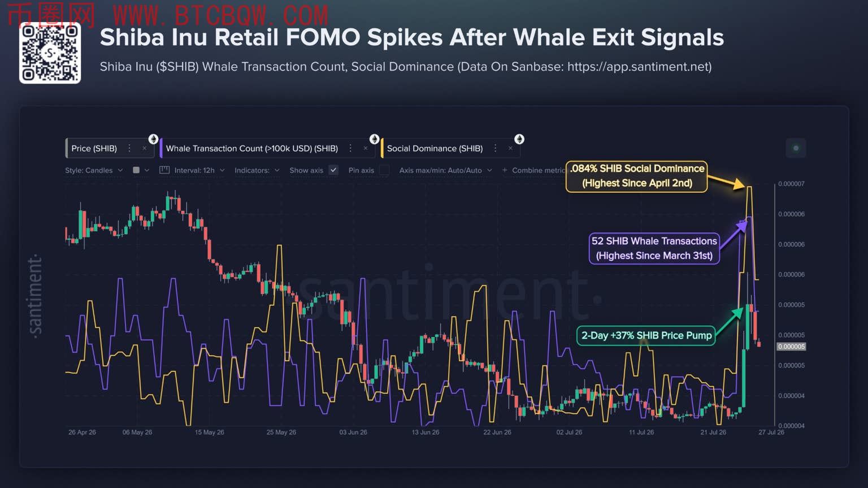
Task: Uncheck the Show axis checkbox
Action: coord(333,170)
